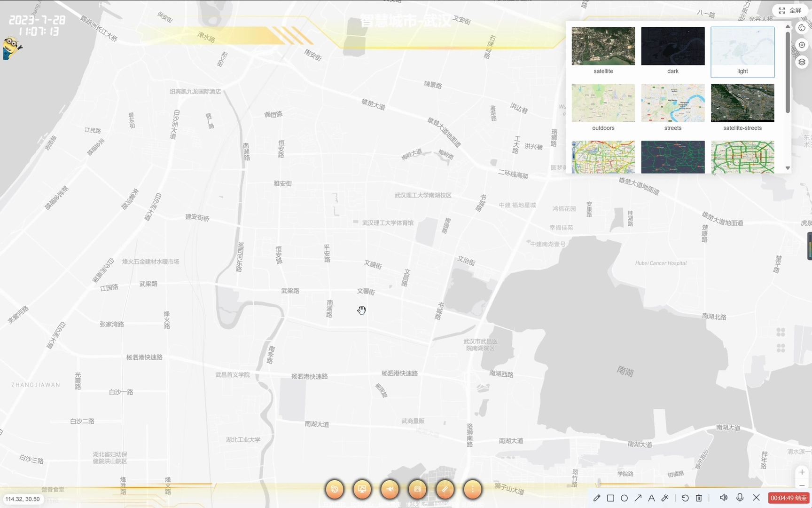Click the coordinate readout 114.32, 30.50
Image resolution: width=812 pixels, height=508 pixels.
point(23,499)
